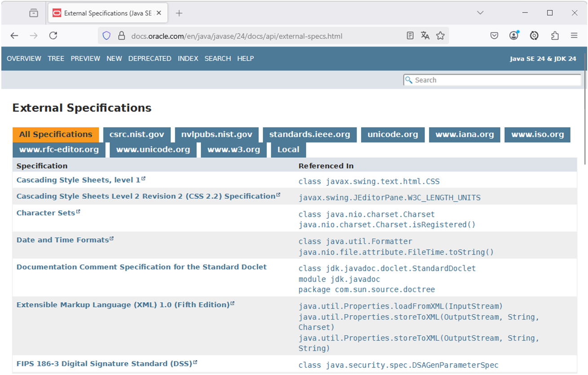
Task: Select the Local tab
Action: click(288, 150)
